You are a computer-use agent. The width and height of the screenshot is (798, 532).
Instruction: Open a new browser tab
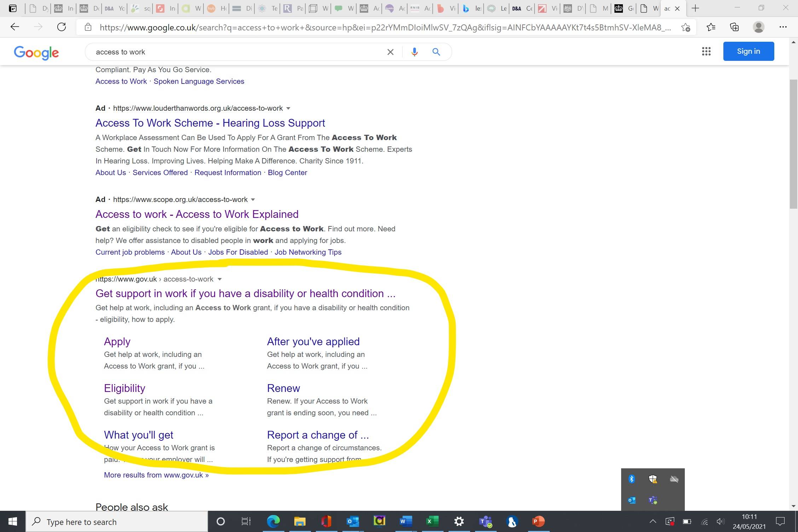695,8
